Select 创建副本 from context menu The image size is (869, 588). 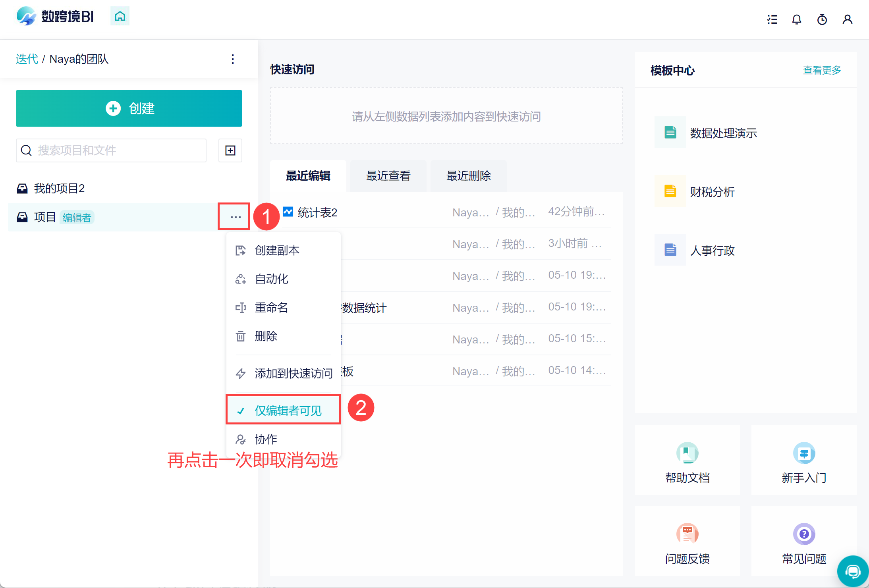tap(277, 250)
